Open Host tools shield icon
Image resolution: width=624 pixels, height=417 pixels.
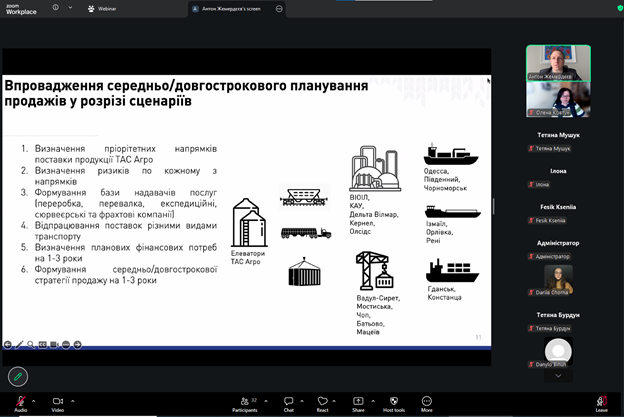(x=393, y=400)
